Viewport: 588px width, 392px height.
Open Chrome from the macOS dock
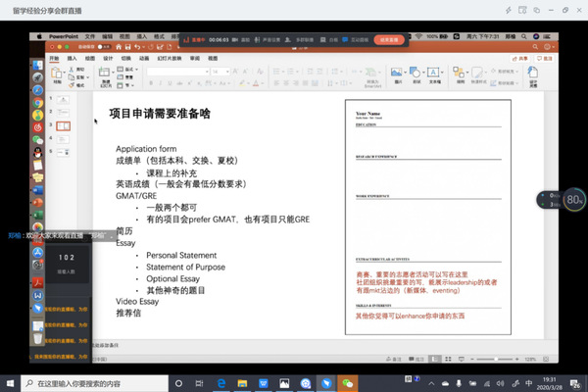coord(37,102)
